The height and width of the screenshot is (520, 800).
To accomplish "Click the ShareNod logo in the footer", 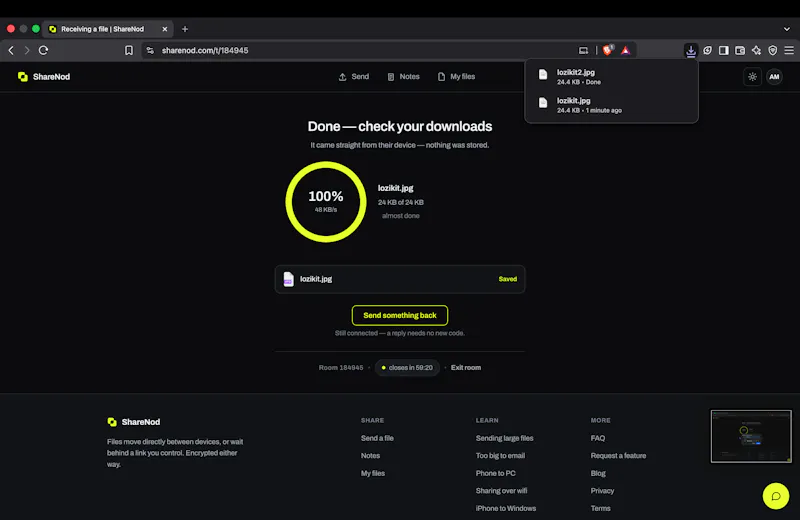I will [x=134, y=422].
